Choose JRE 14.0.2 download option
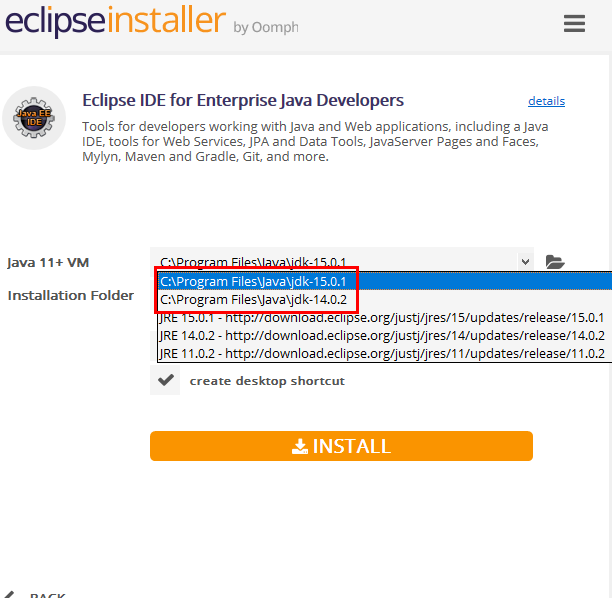The height and width of the screenshot is (598, 612). coord(384,335)
